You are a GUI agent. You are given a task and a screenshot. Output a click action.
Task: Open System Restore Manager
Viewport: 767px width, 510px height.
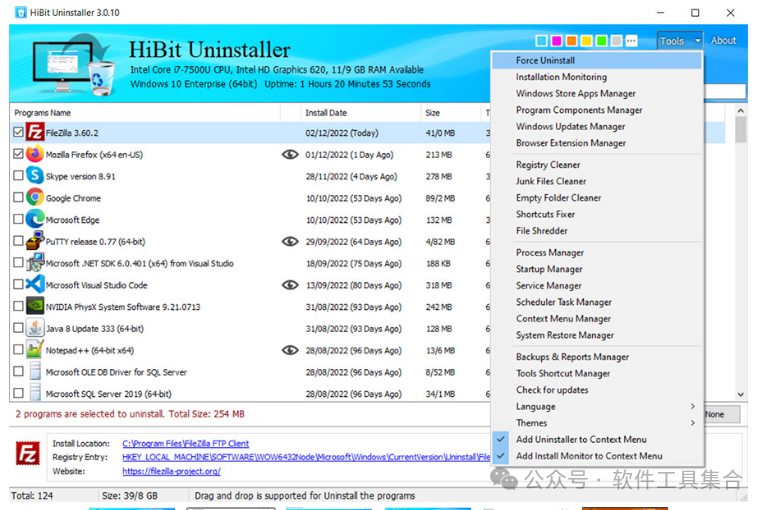click(597, 335)
